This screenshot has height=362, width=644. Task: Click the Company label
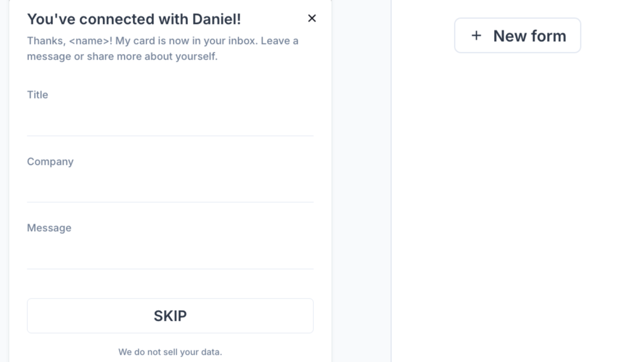(x=50, y=162)
